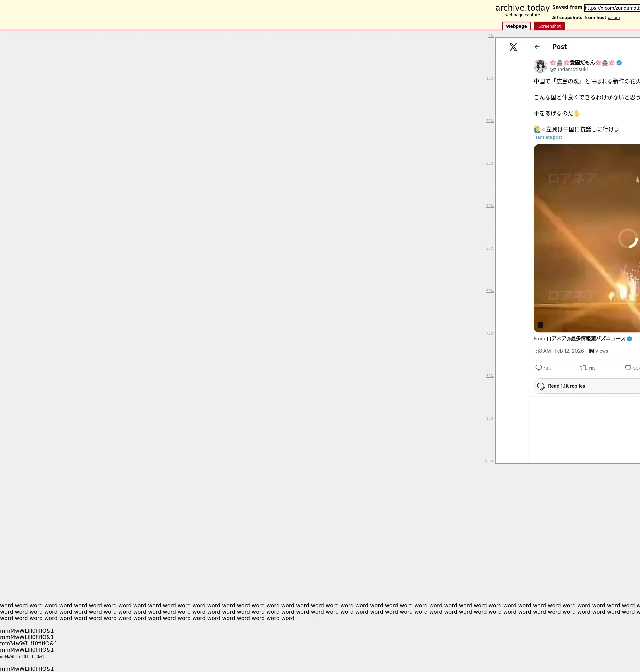Jump to the 10% page marker
The width and height of the screenshot is (640, 672).
point(490,78)
